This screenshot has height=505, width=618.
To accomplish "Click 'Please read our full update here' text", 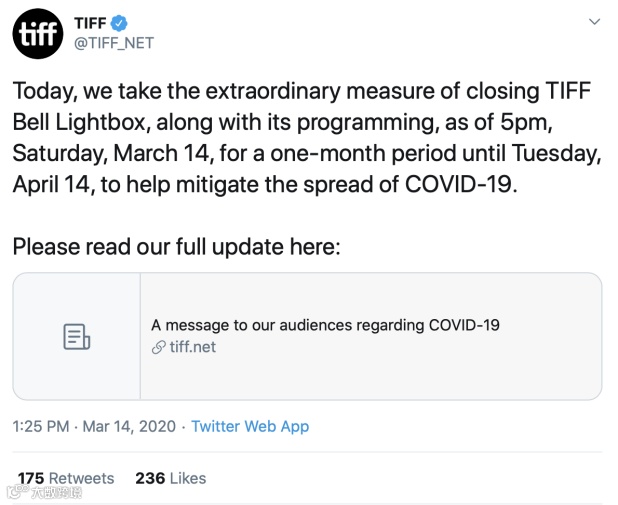I will (176, 246).
